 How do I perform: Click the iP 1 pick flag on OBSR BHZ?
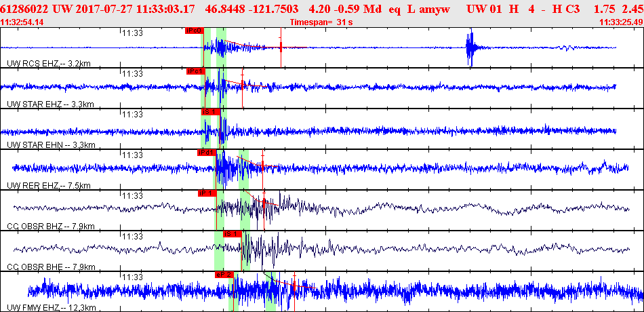tap(207, 193)
